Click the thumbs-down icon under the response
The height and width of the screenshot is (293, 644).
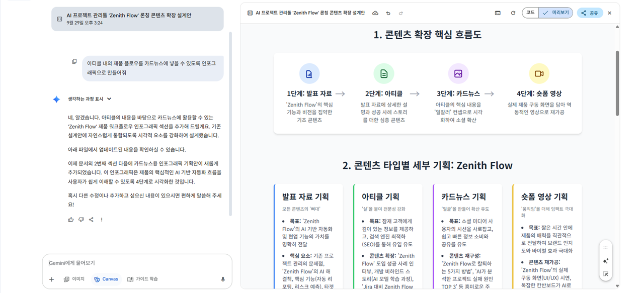click(x=81, y=220)
